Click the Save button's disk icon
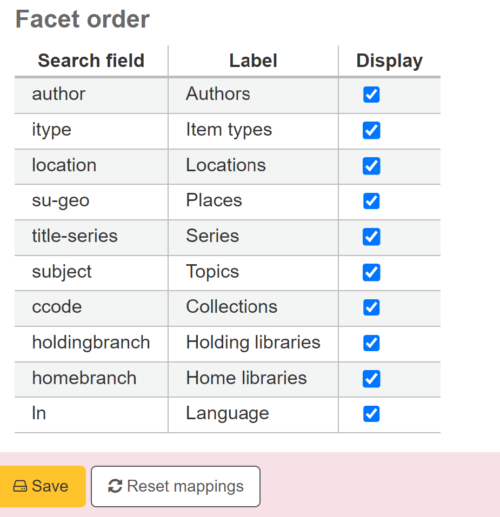This screenshot has height=517, width=500. [x=20, y=486]
